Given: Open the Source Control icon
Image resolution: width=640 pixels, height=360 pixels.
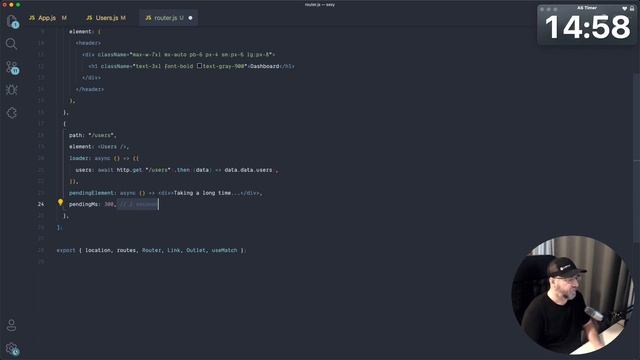Looking at the screenshot, I should pyautogui.click(x=12, y=67).
